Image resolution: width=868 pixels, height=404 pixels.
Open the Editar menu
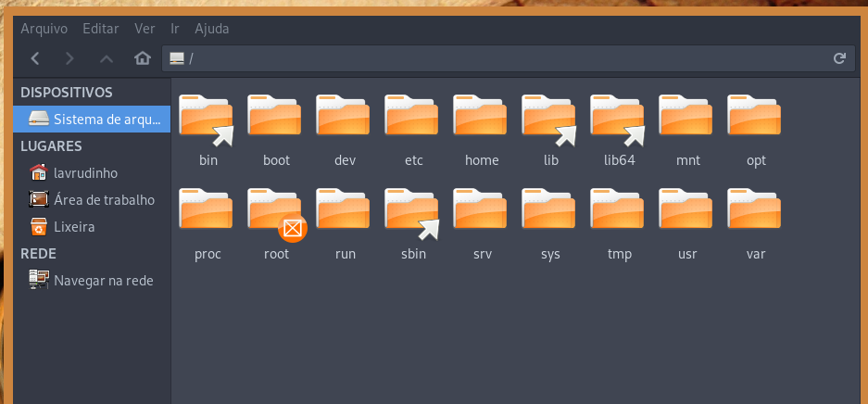pyautogui.click(x=100, y=29)
